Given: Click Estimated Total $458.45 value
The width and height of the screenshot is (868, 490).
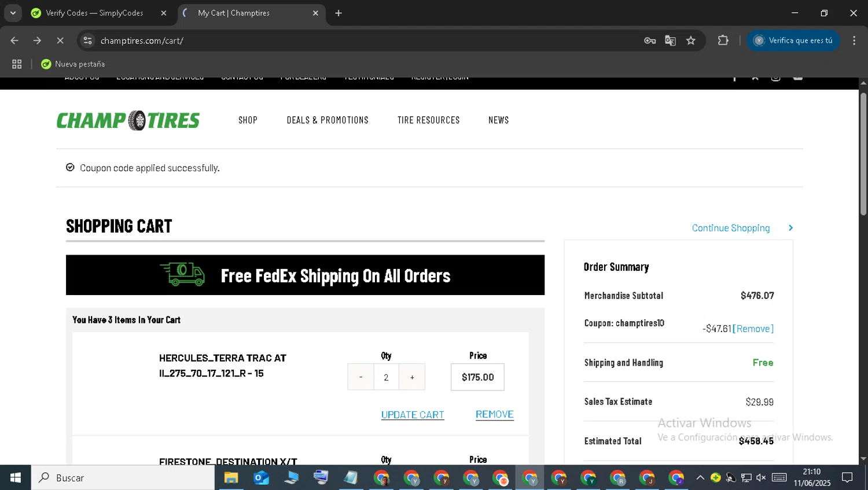Looking at the screenshot, I should (x=756, y=441).
